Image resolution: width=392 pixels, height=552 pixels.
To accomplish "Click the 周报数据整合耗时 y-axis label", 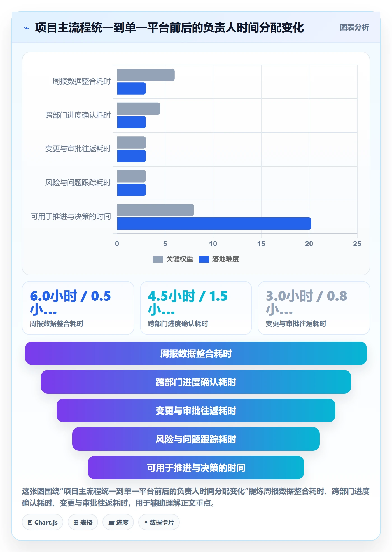I will (81, 81).
